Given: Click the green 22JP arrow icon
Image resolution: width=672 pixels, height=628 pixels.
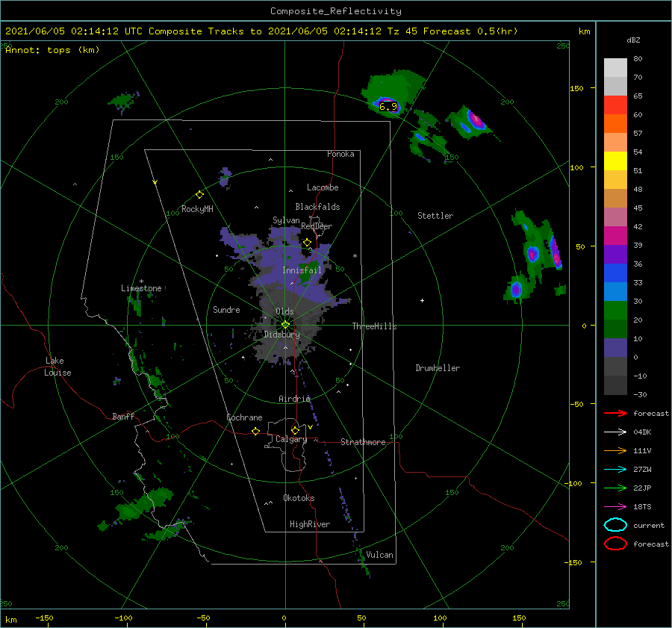Looking at the screenshot, I should click(615, 488).
